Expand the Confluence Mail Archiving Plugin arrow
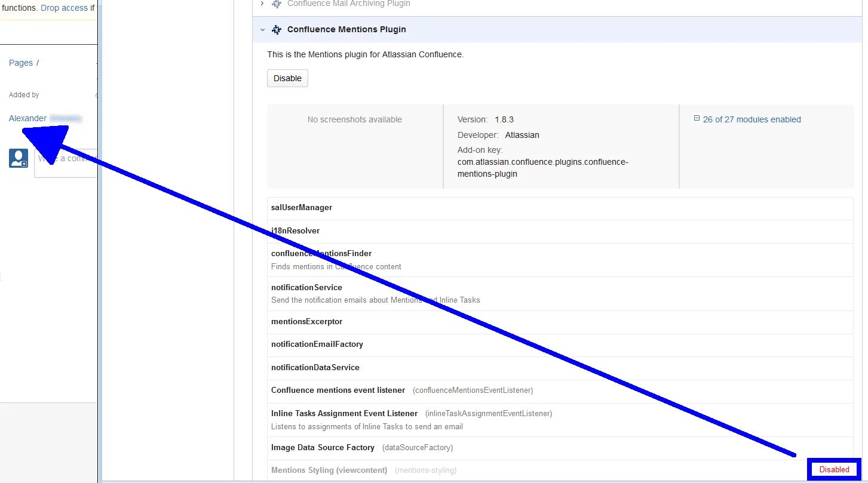This screenshot has width=868, height=483. 262,4
